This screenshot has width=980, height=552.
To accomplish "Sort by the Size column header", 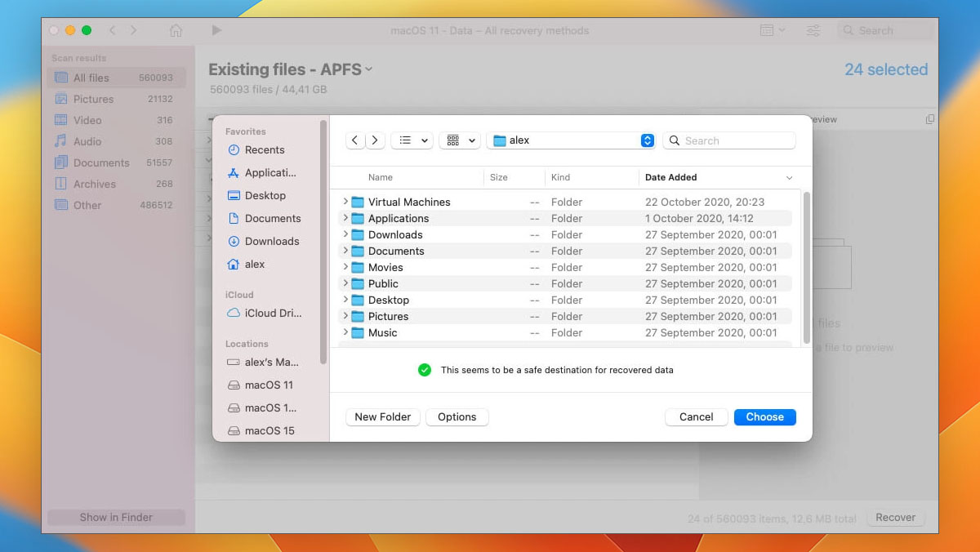I will click(499, 177).
